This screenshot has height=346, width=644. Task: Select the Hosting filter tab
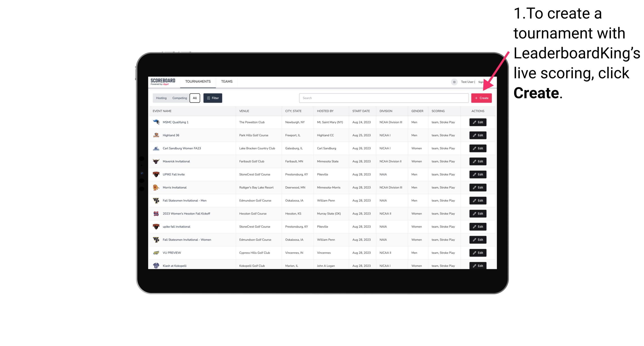click(161, 98)
